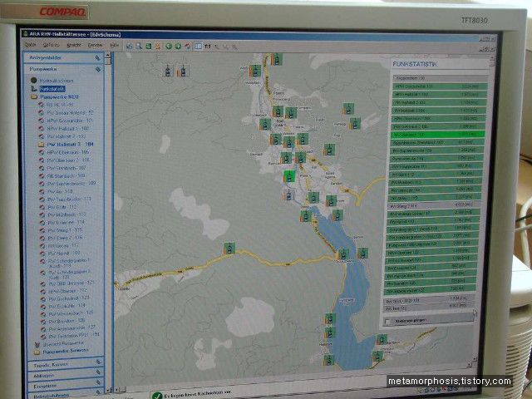
Task: Select the tree entry numbered 117
Action: point(63,245)
